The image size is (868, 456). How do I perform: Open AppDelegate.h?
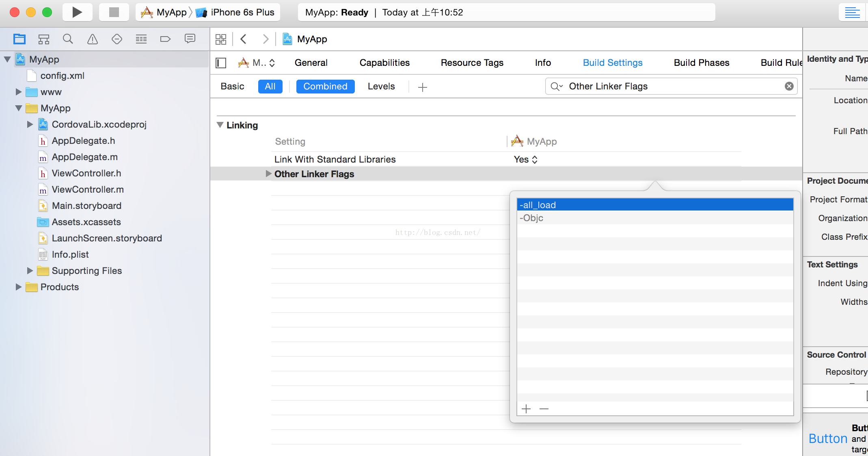pyautogui.click(x=83, y=141)
